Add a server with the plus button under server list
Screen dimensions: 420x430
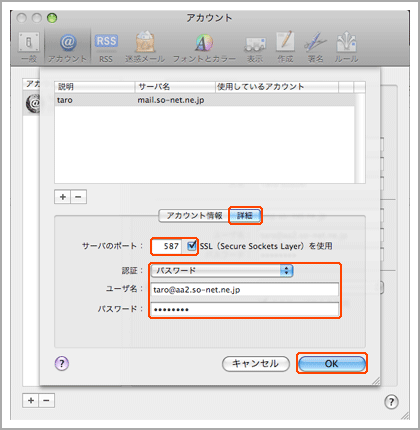[x=62, y=197]
